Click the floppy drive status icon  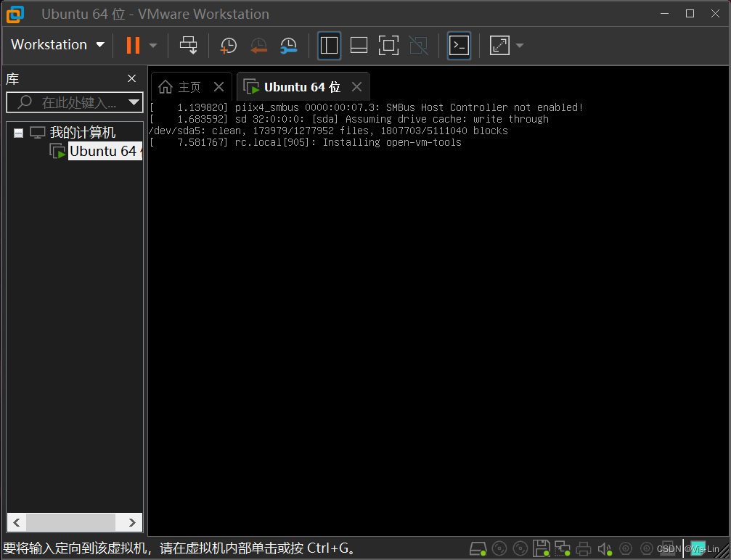(542, 548)
